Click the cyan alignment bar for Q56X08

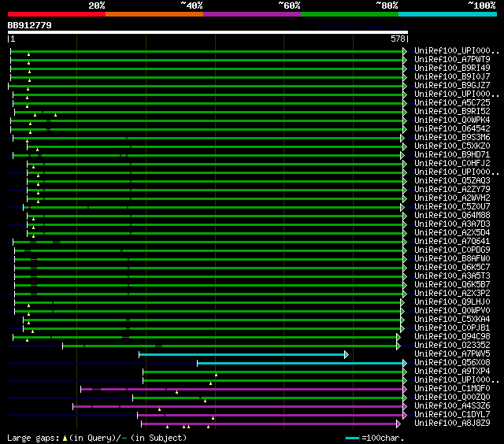[x=299, y=363]
